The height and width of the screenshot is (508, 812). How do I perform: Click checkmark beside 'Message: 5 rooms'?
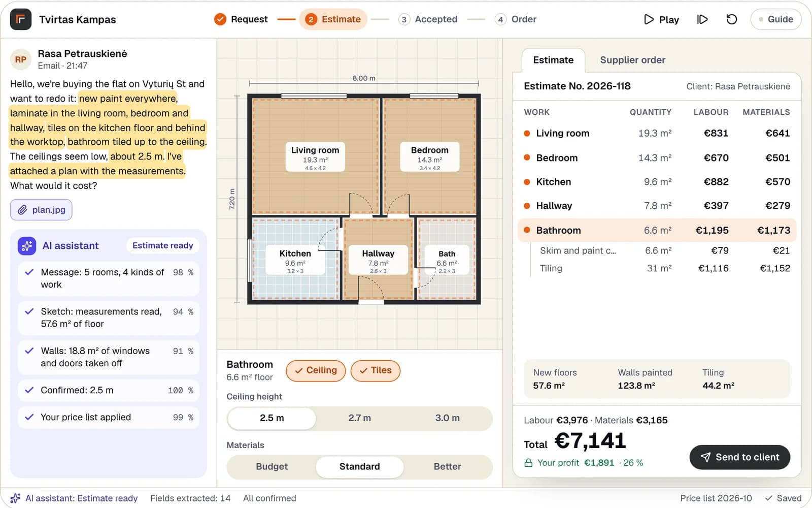coord(29,272)
